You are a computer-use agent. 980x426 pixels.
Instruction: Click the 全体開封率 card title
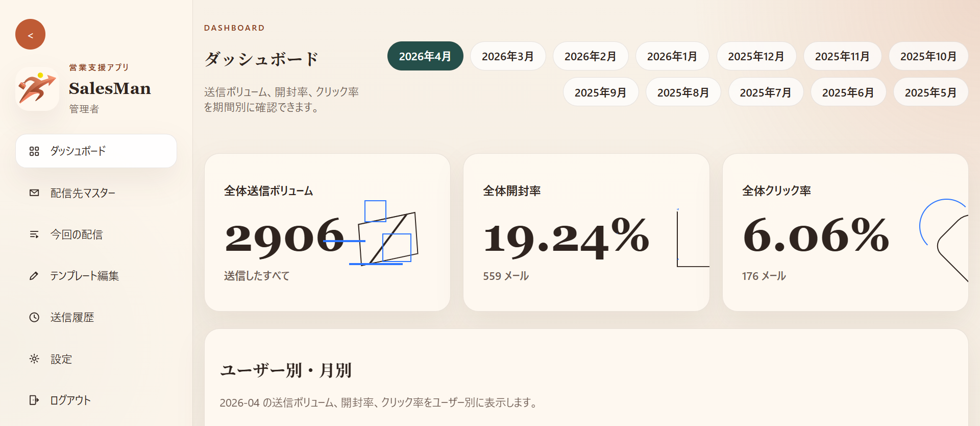(x=512, y=191)
